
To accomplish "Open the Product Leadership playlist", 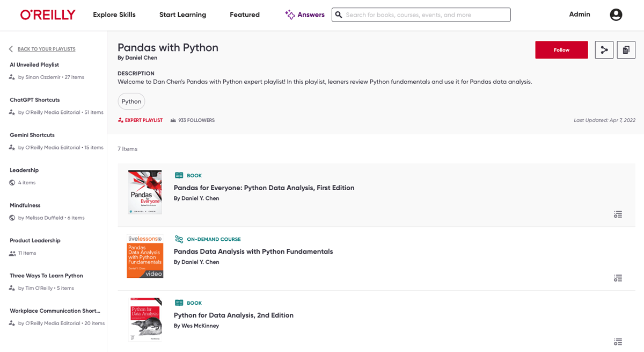I will tap(35, 241).
